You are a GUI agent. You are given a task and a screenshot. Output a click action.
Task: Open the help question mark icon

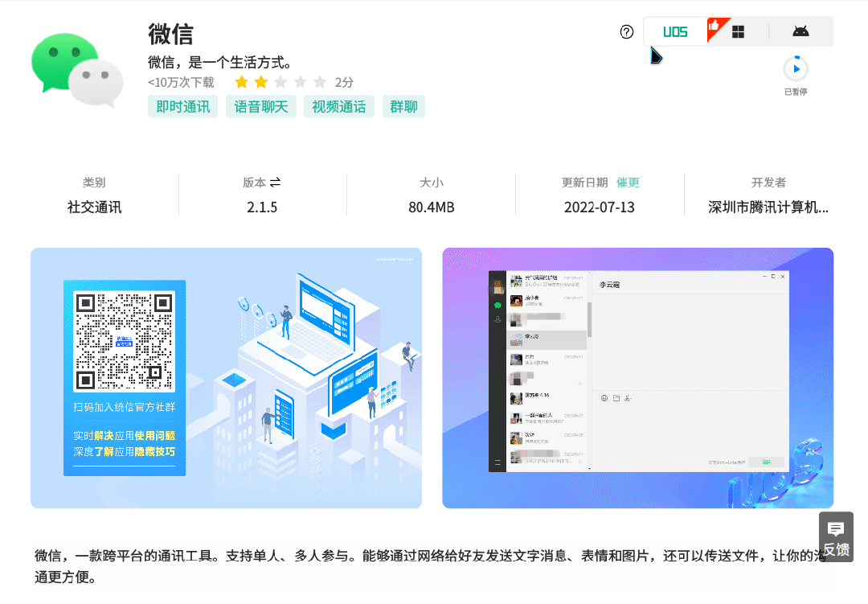[627, 31]
